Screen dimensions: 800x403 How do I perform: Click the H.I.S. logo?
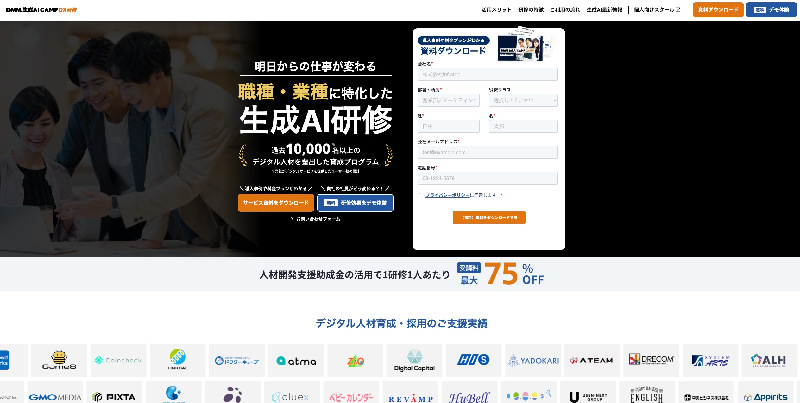[472, 360]
